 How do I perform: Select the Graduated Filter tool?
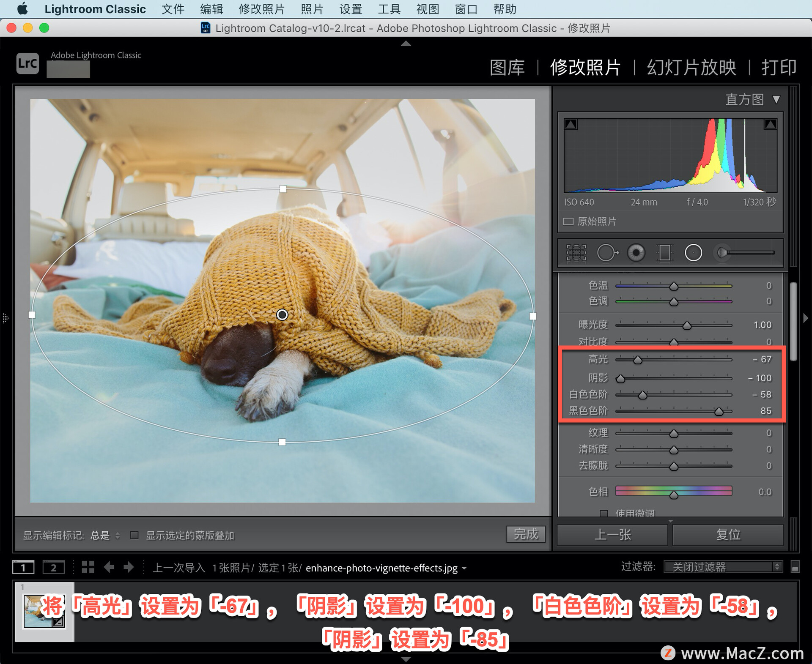[665, 253]
